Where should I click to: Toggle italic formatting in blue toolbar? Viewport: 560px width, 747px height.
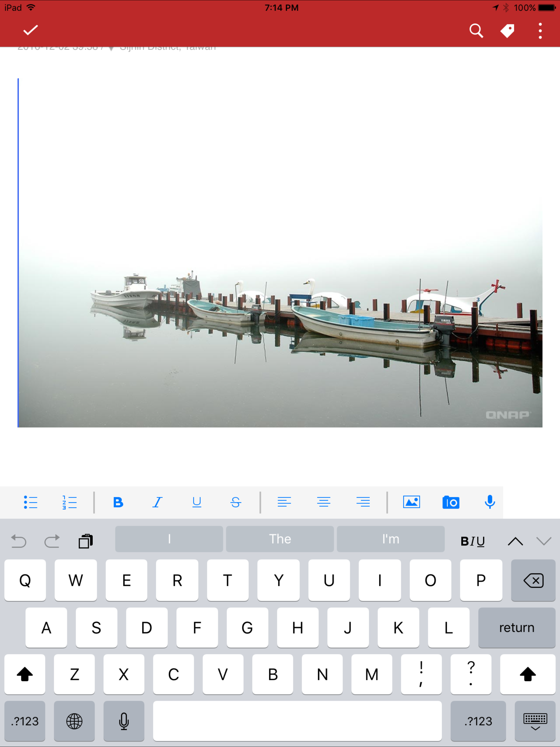[x=157, y=502]
